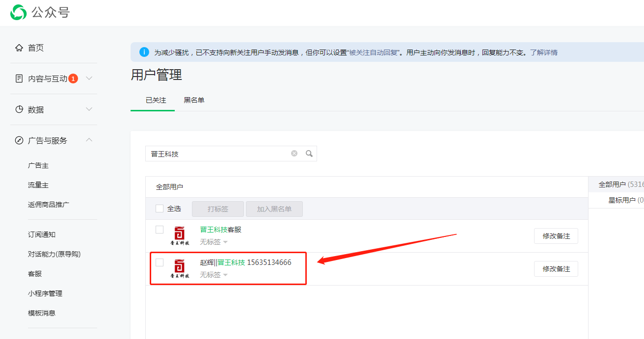This screenshot has height=339, width=644.
Task: Switch to the 黑名单 tab
Action: 194,100
